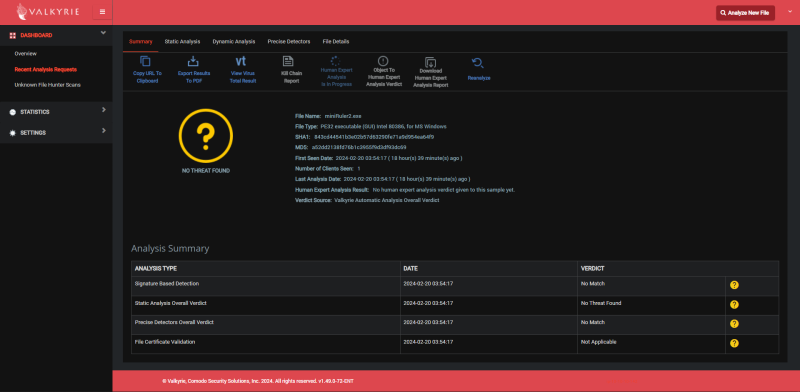The width and height of the screenshot is (800, 392).
Task: Click the ANALYSIS TYPE column header
Action: coord(156,268)
